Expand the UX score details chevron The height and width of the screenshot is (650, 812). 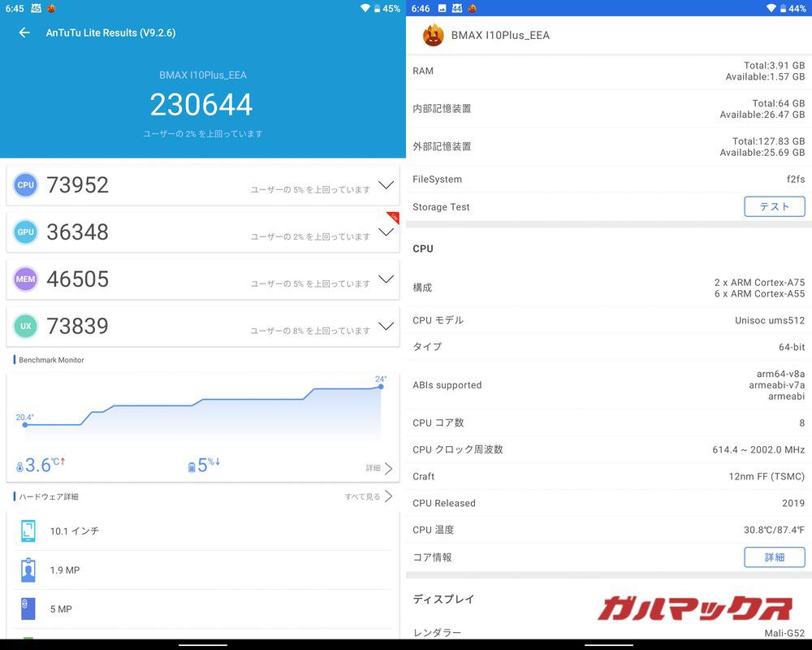386,327
